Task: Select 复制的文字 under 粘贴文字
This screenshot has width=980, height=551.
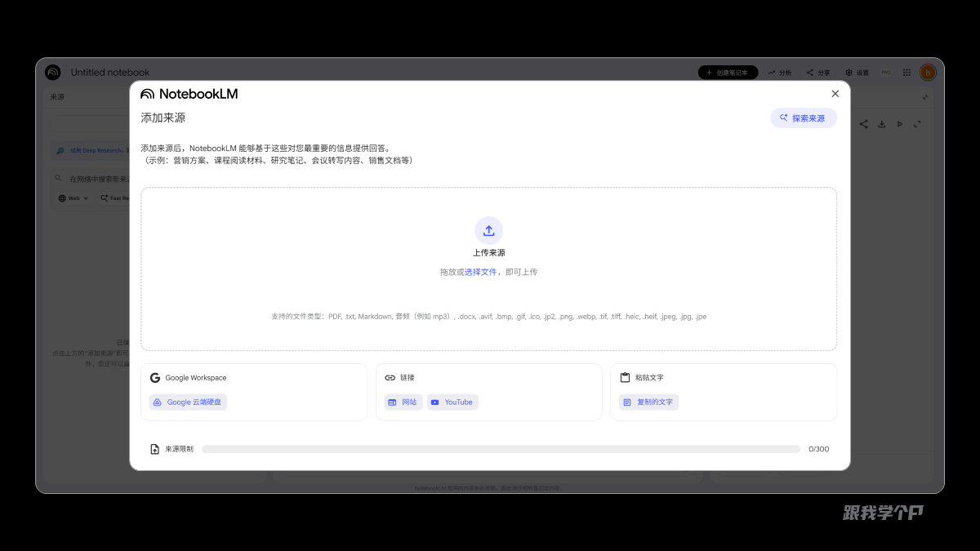Action: (648, 402)
